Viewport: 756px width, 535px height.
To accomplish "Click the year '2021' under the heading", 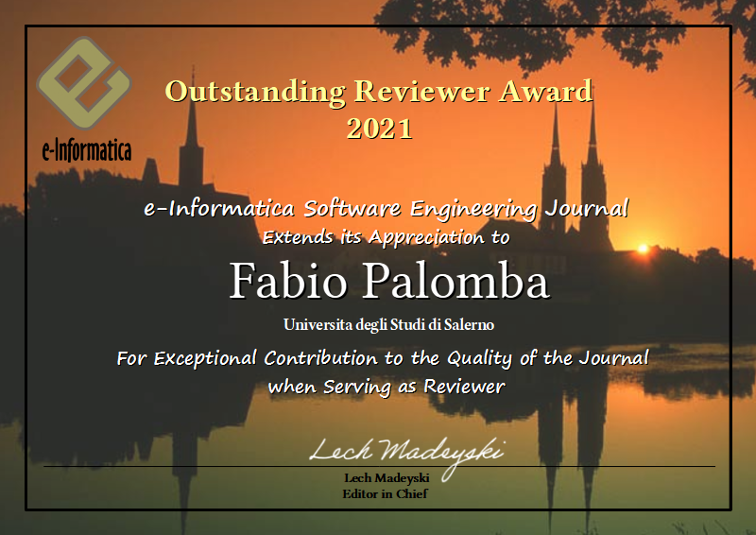I will tap(380, 129).
